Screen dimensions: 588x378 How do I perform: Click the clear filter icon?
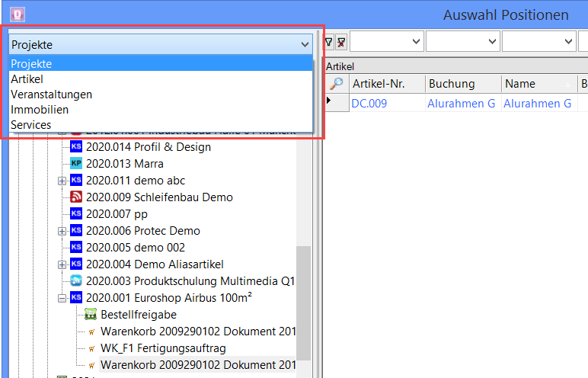point(340,41)
